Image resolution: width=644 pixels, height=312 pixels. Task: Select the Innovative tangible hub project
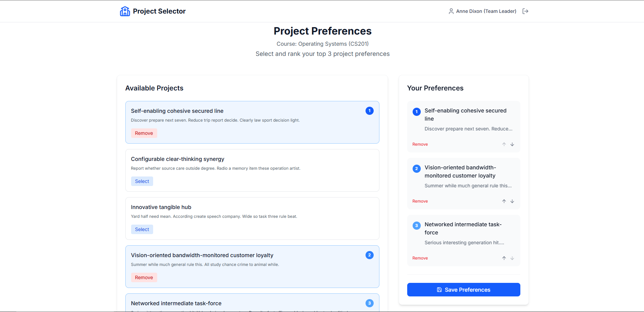[x=142, y=229]
